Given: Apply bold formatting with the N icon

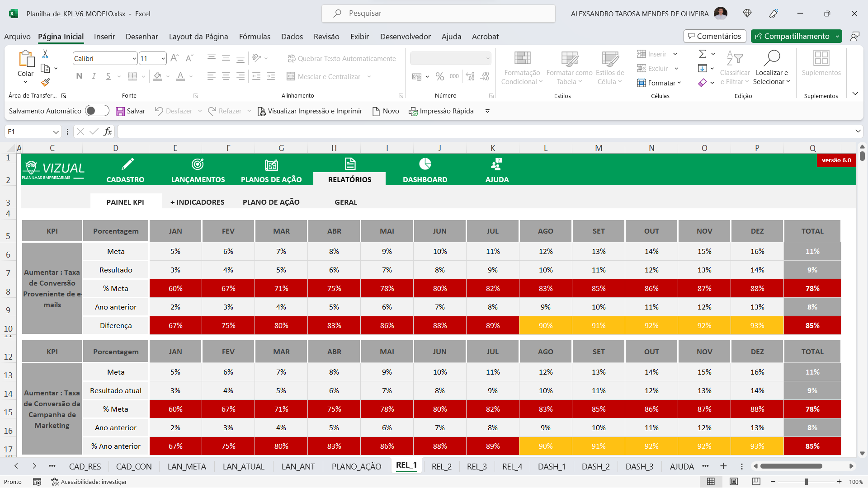Looking at the screenshot, I should click(x=79, y=76).
